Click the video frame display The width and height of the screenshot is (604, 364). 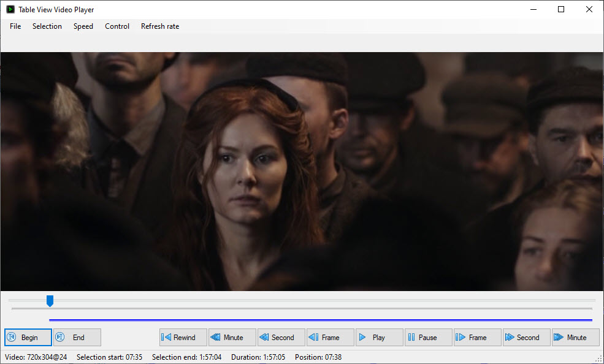(x=302, y=171)
